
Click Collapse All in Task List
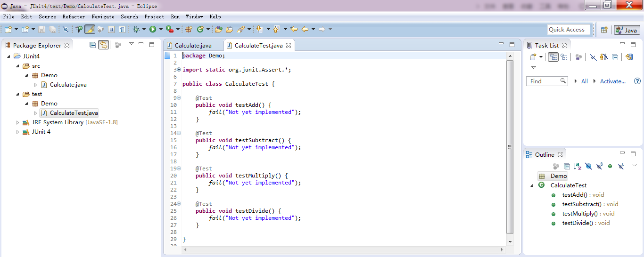coord(615,57)
